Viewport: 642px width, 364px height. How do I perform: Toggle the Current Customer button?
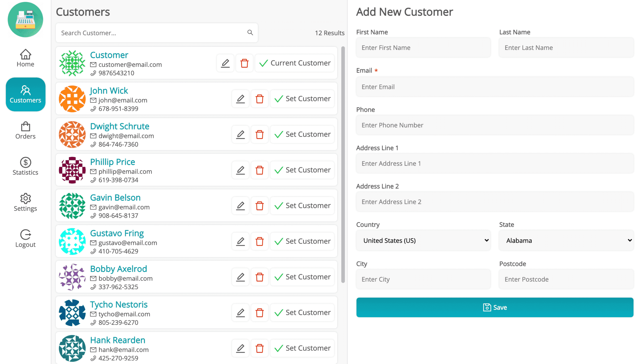tap(295, 63)
